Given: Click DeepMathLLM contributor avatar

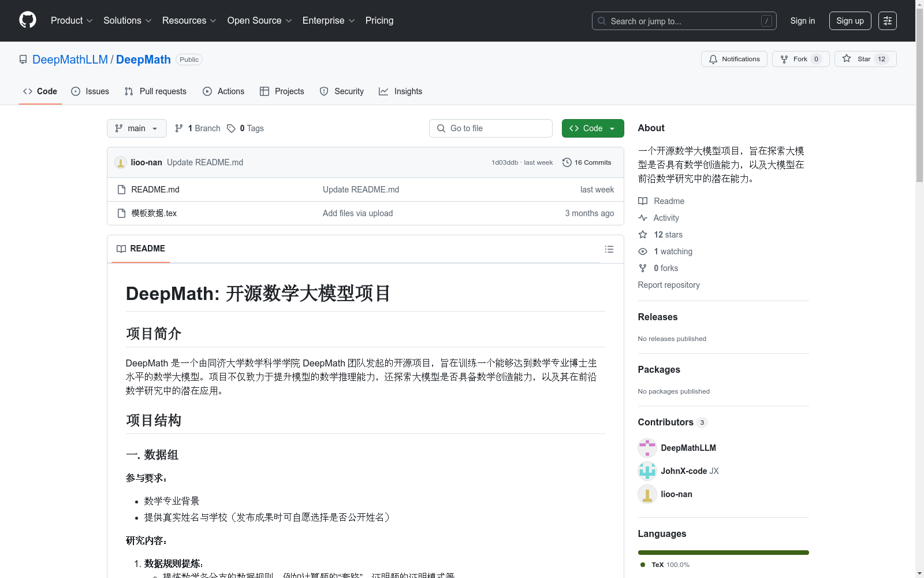Looking at the screenshot, I should (647, 448).
